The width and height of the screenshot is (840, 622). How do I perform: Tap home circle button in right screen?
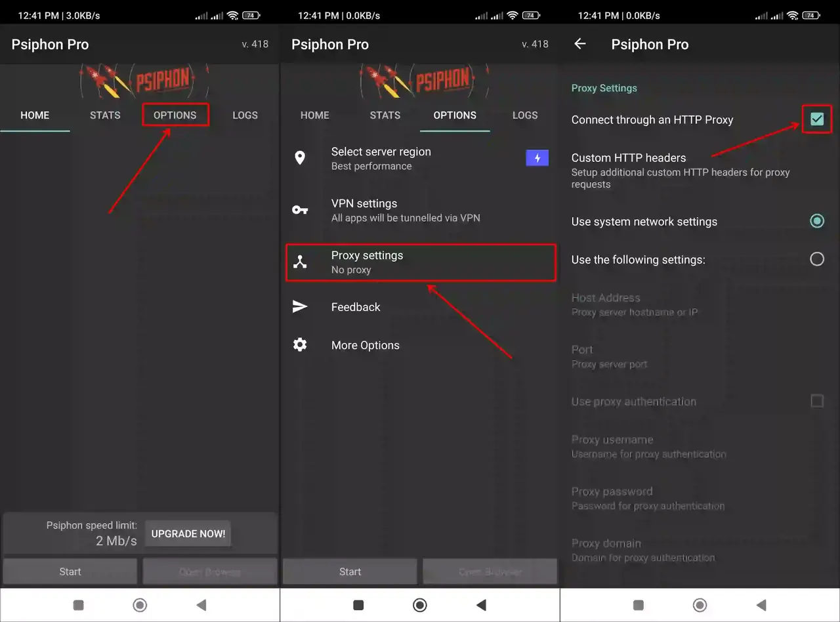click(x=700, y=605)
